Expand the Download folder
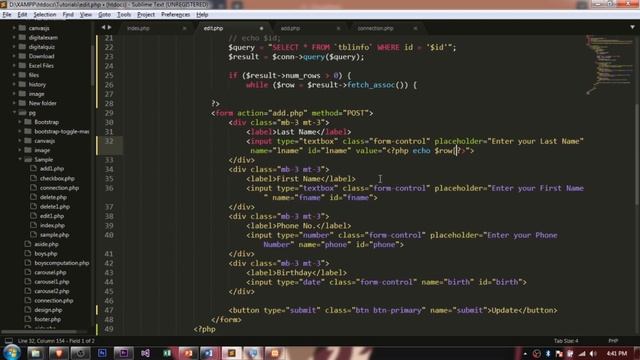The image size is (640, 360). point(14,56)
